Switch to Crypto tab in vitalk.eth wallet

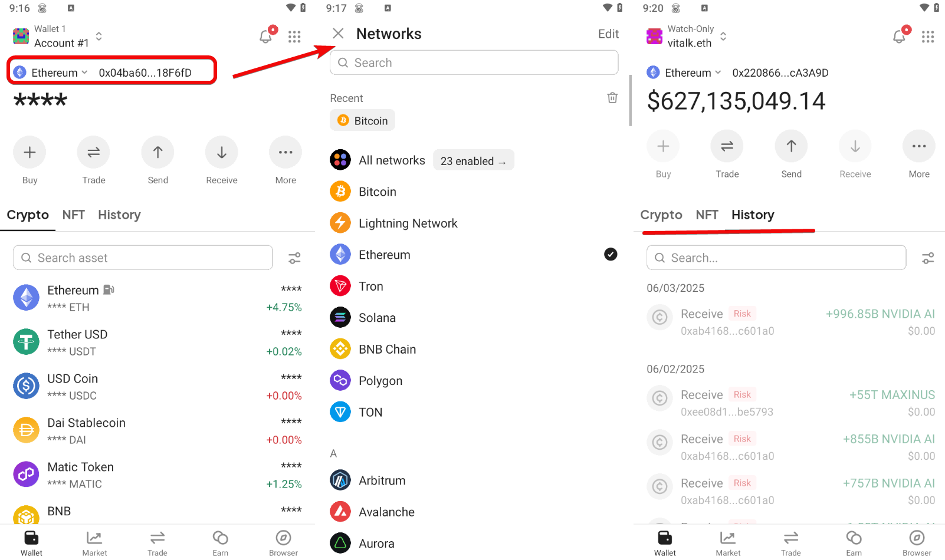[x=661, y=215]
